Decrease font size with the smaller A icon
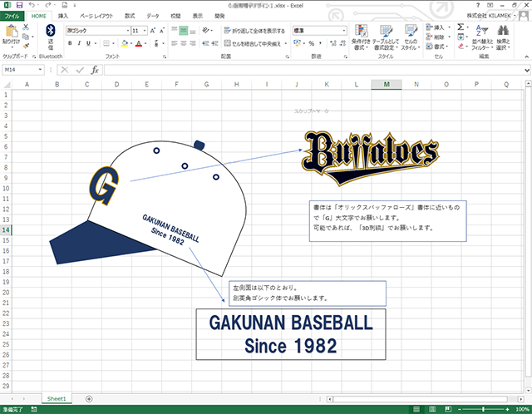The width and height of the screenshot is (532, 414). [162, 31]
